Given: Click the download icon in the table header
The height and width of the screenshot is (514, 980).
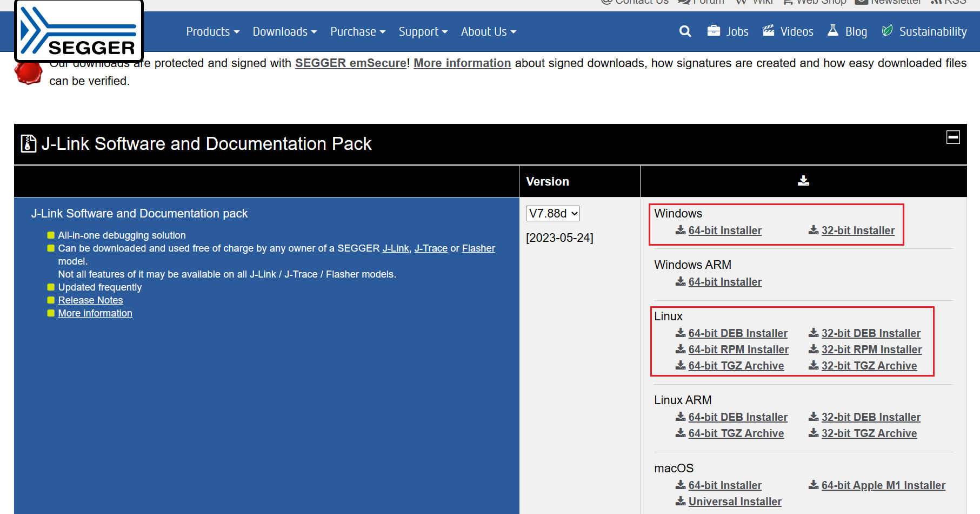Looking at the screenshot, I should (x=803, y=181).
